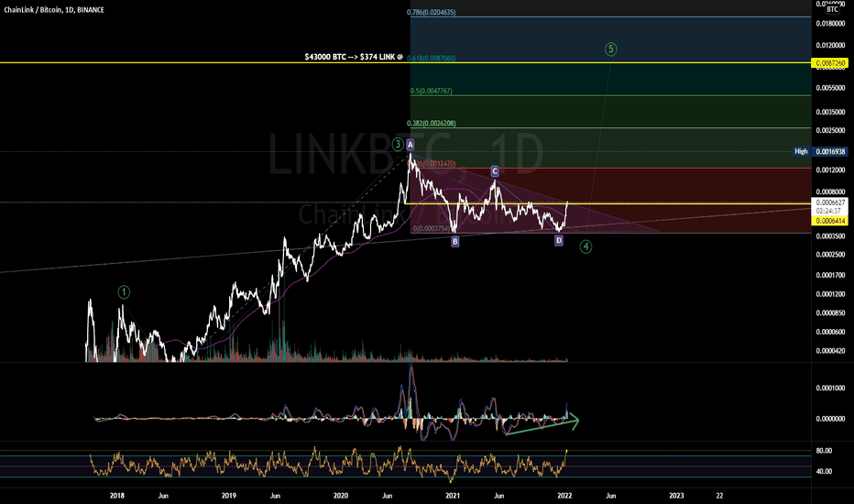
Task: Click the yellow 0.0087060 price axis tag
Action: [829, 63]
